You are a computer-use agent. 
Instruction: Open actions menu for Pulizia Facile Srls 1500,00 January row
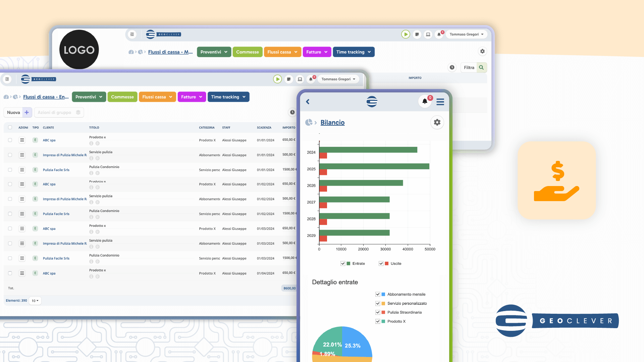(x=22, y=170)
